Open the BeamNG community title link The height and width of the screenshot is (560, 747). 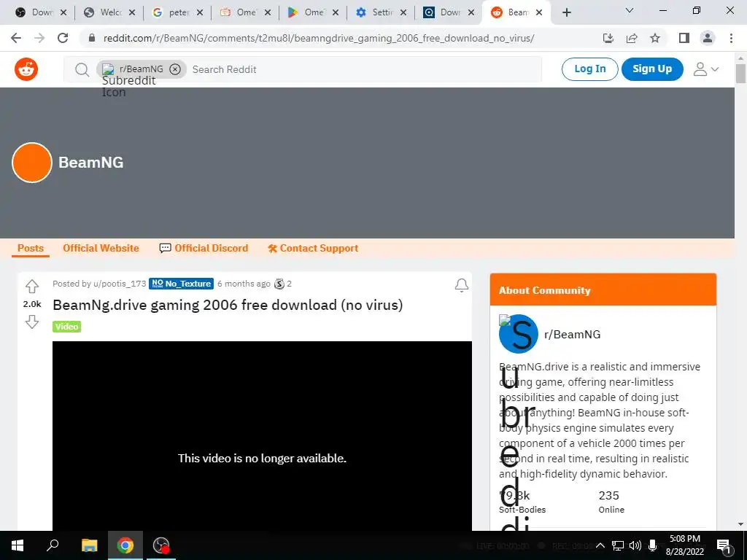click(91, 163)
